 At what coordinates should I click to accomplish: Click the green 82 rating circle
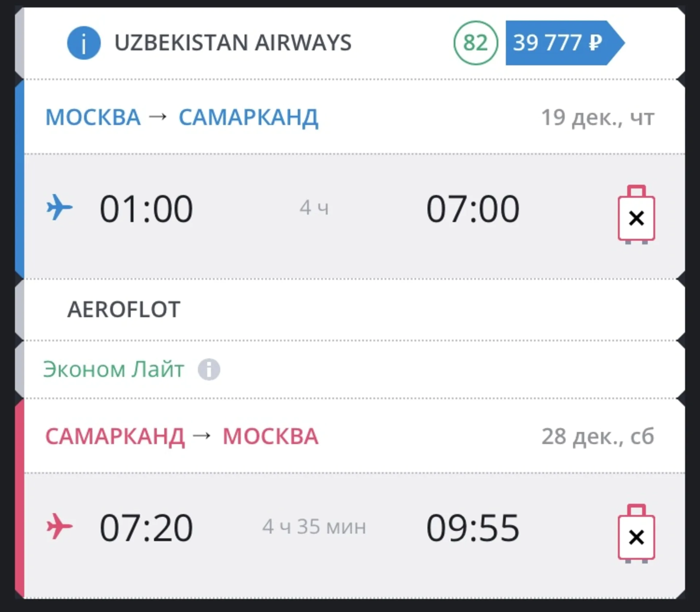coord(475,43)
